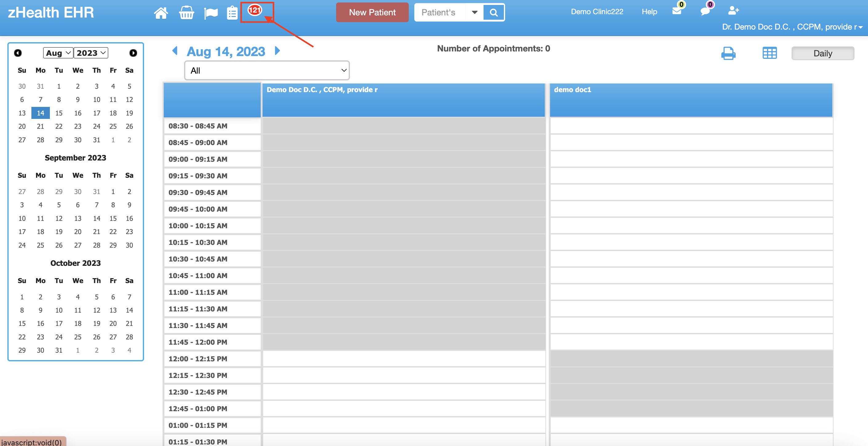Go to next day arrow

pyautogui.click(x=277, y=51)
